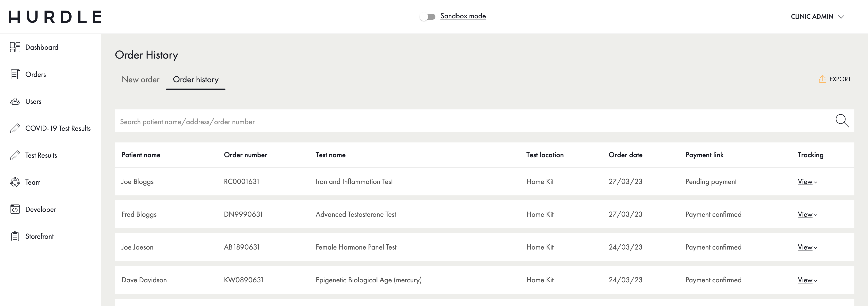
Task: Select the Order history tab
Action: click(x=195, y=79)
